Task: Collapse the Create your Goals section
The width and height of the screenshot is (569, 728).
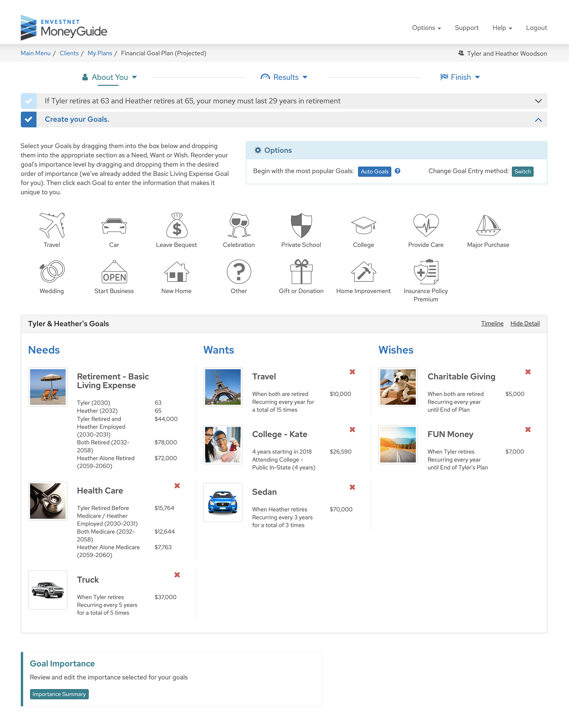Action: pos(538,120)
